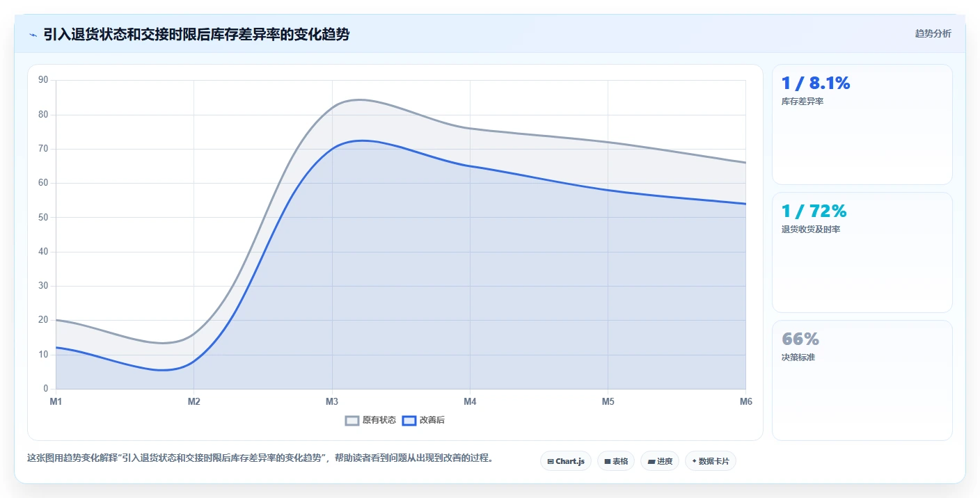Click the M5 axis label

click(x=608, y=401)
